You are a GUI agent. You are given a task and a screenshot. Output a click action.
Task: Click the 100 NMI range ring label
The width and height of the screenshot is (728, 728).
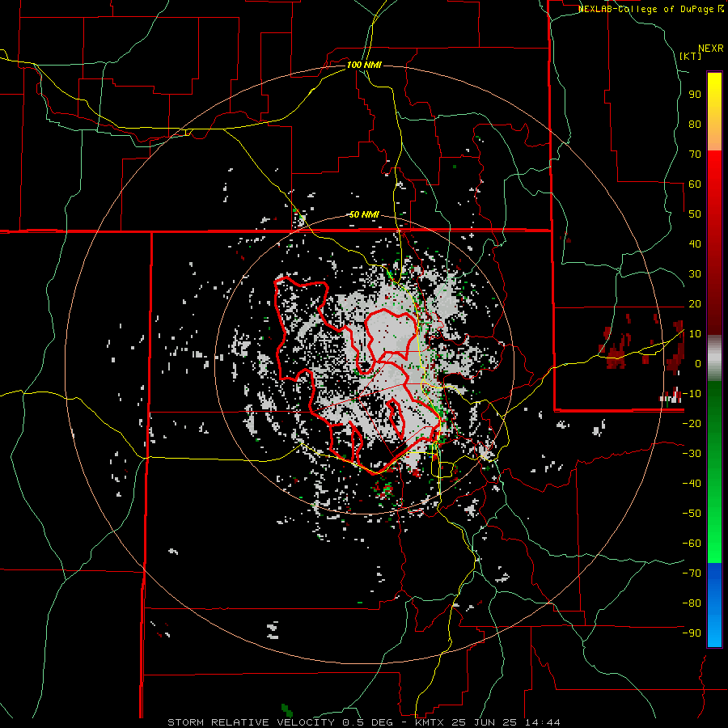tap(364, 65)
